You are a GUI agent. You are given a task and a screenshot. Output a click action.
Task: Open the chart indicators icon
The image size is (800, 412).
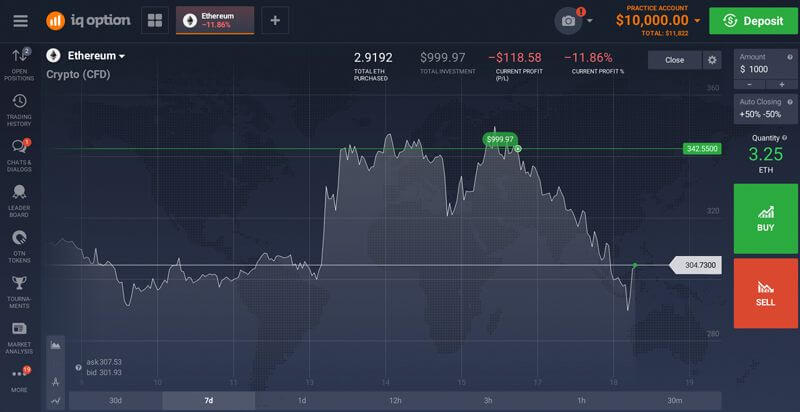click(x=56, y=401)
